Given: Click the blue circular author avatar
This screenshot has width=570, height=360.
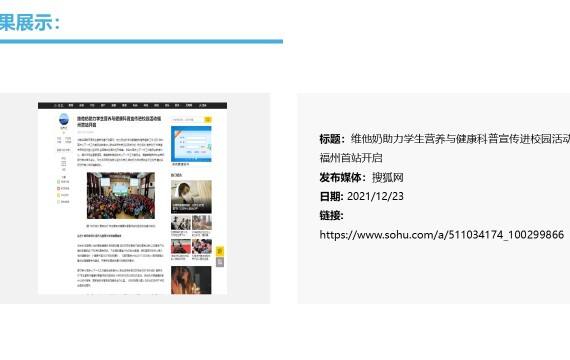Looking at the screenshot, I should pos(64,119).
